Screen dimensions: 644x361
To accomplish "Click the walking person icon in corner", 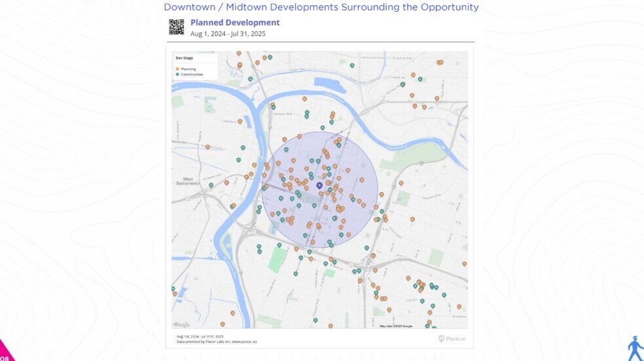I will tap(634, 349).
